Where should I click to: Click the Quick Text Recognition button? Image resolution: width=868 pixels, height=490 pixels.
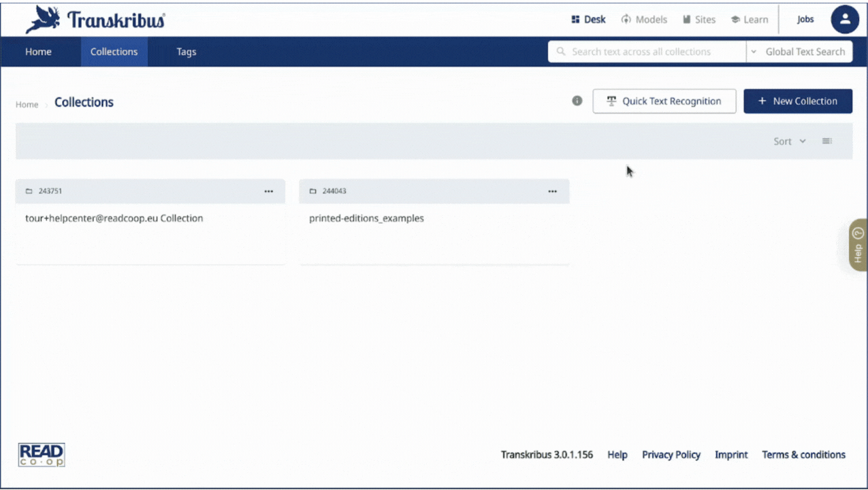pyautogui.click(x=664, y=101)
